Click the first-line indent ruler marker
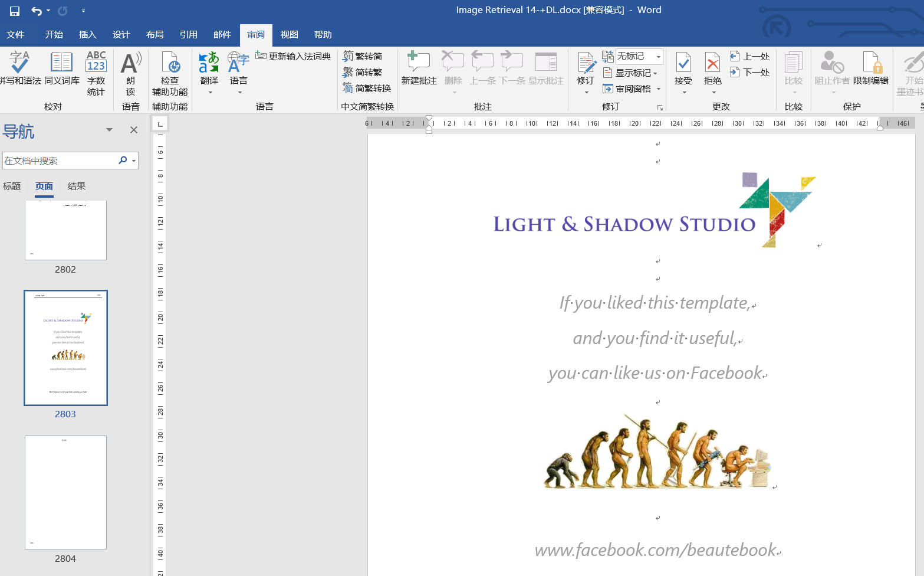 click(429, 119)
